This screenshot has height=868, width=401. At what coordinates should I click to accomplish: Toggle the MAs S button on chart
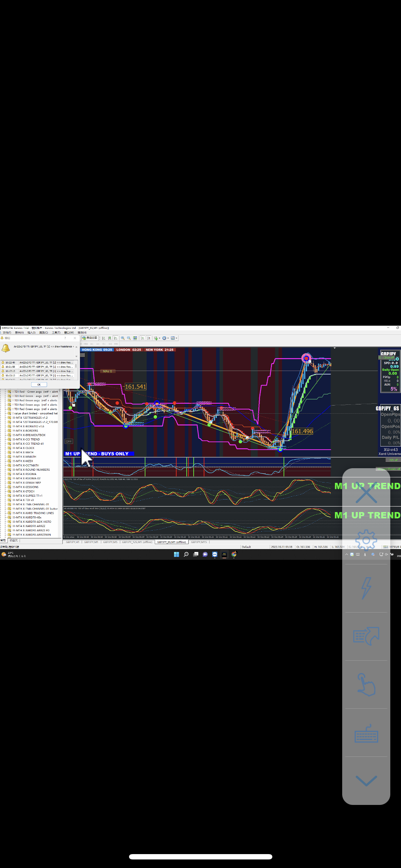point(108,371)
